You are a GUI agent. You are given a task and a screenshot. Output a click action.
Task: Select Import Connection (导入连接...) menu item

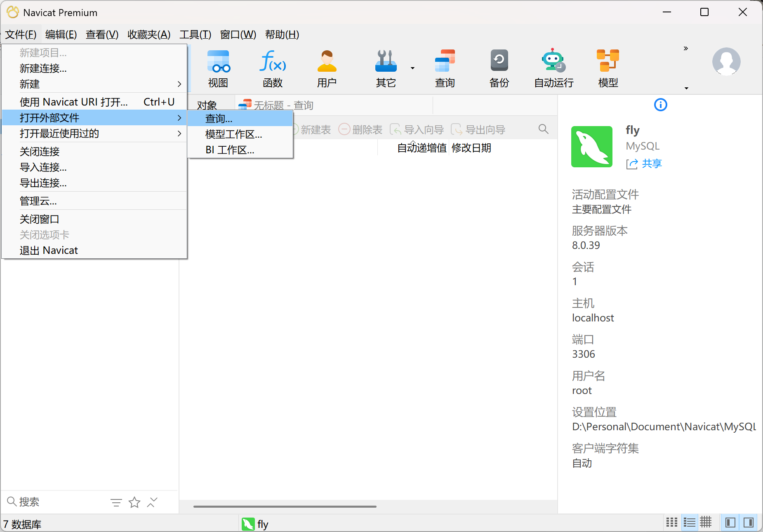pyautogui.click(x=94, y=167)
